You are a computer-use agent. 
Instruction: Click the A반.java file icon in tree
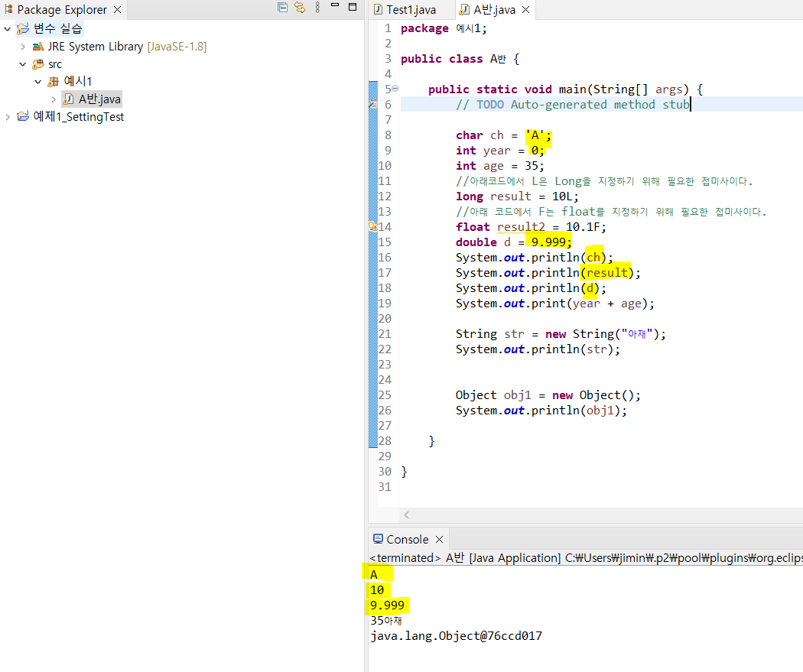[x=68, y=99]
